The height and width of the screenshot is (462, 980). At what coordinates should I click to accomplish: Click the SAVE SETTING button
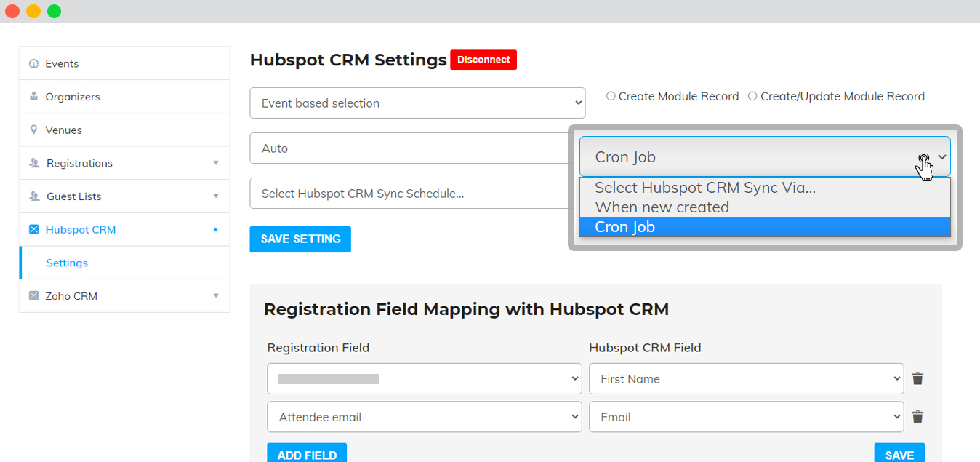point(300,239)
